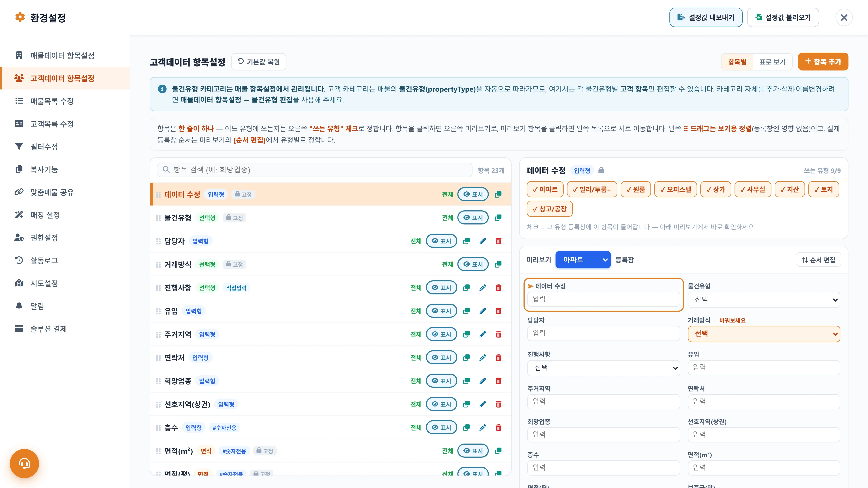Screen dimensions: 868x488
Task: Toggle 표시 visibility for 물건유형
Action: tap(473, 218)
